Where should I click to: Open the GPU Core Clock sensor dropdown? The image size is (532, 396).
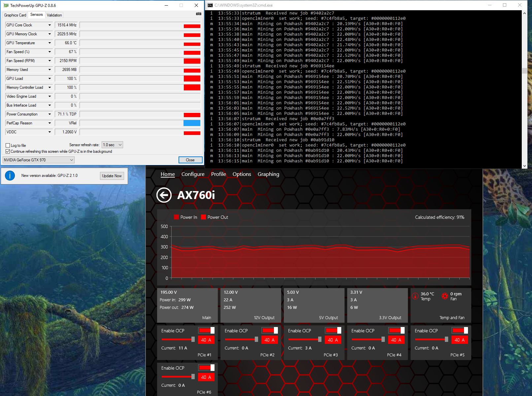tap(50, 25)
